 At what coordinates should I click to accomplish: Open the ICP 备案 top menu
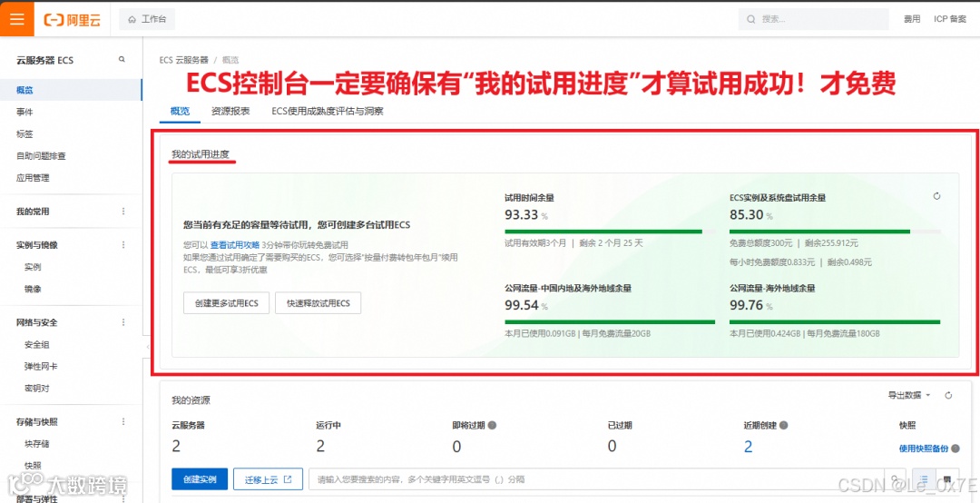click(x=950, y=19)
